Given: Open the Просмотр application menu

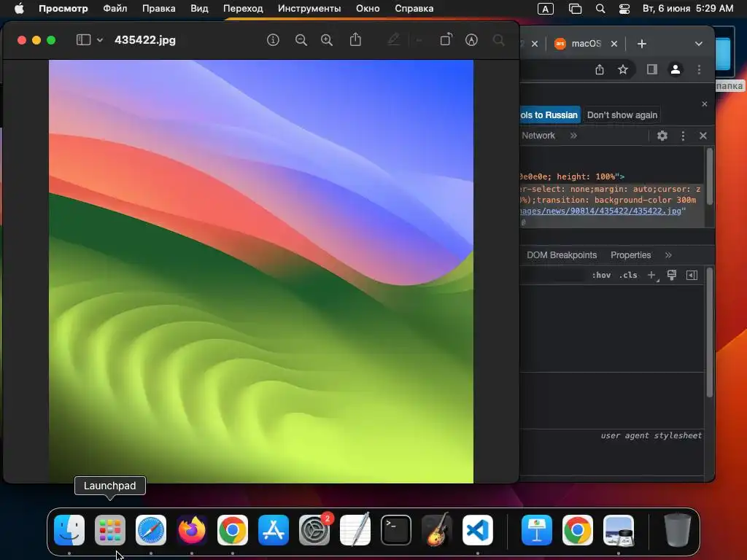Looking at the screenshot, I should [x=63, y=9].
